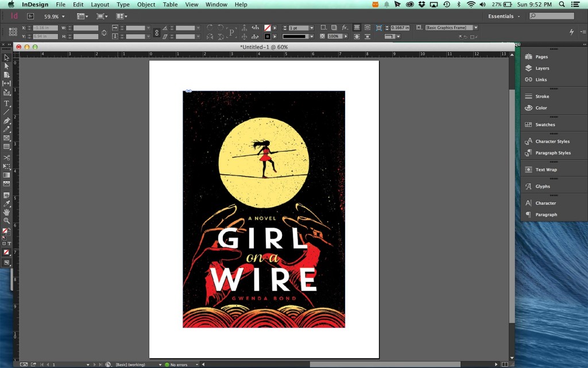The height and width of the screenshot is (368, 588).
Task: Select the Note tool
Action: 6,195
